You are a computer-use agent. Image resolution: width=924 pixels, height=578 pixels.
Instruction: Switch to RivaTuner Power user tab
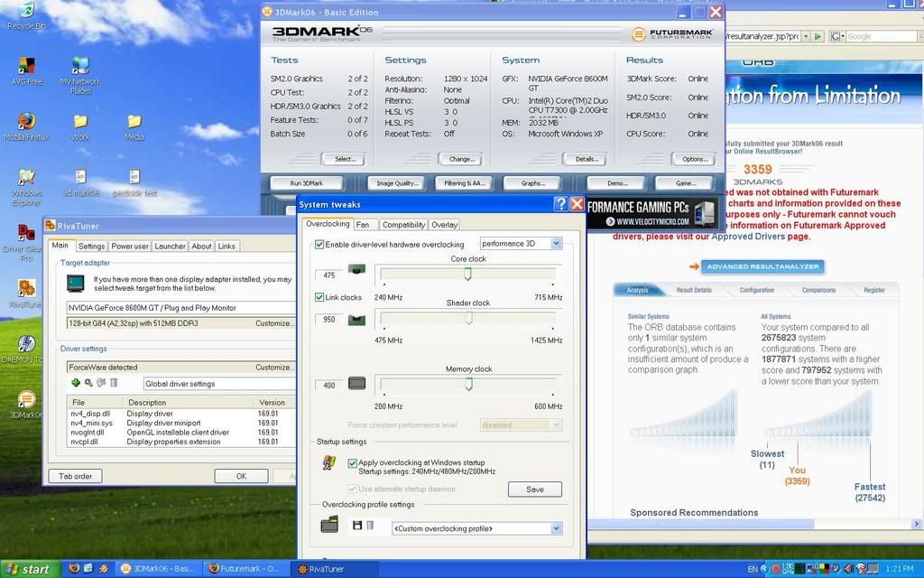tap(130, 246)
